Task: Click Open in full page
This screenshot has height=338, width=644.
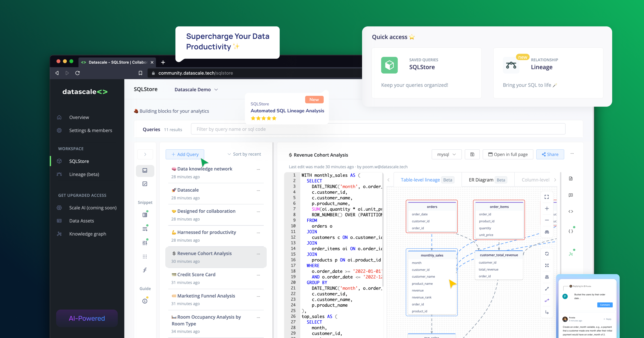Action: tap(508, 154)
